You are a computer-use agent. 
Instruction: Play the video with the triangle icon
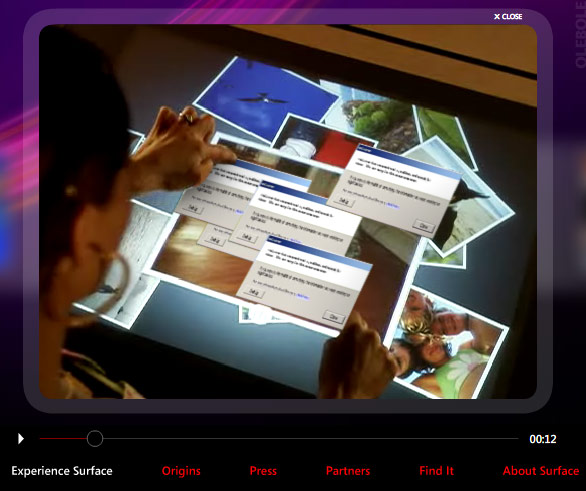[x=21, y=438]
